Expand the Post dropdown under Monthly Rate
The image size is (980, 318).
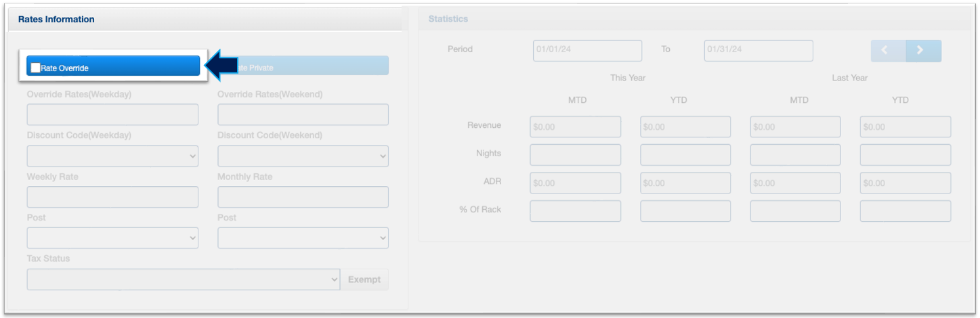point(303,238)
